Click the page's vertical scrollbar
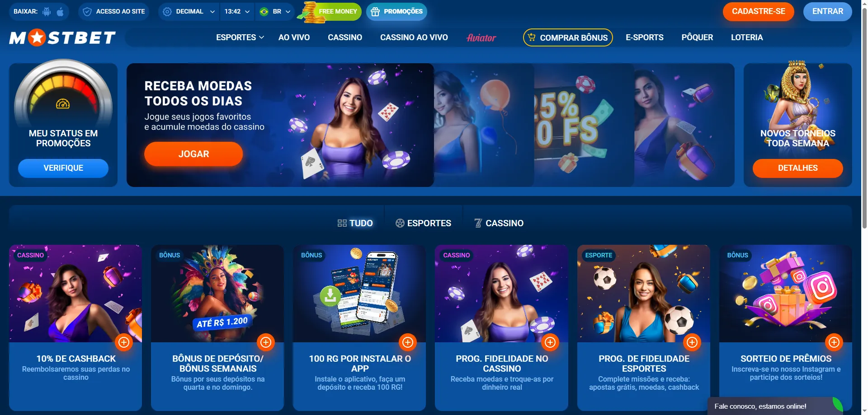868x415 pixels. click(x=864, y=113)
